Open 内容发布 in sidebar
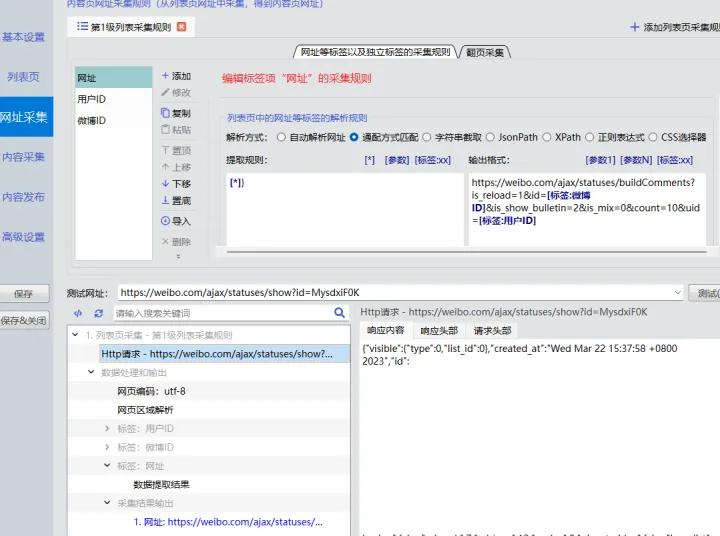 point(24,197)
